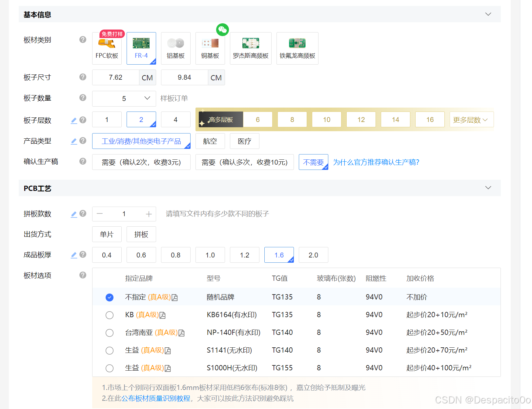Screen dimensions: 532x409
Task: Choose 不需要 production draft confirmation
Action: pos(314,162)
